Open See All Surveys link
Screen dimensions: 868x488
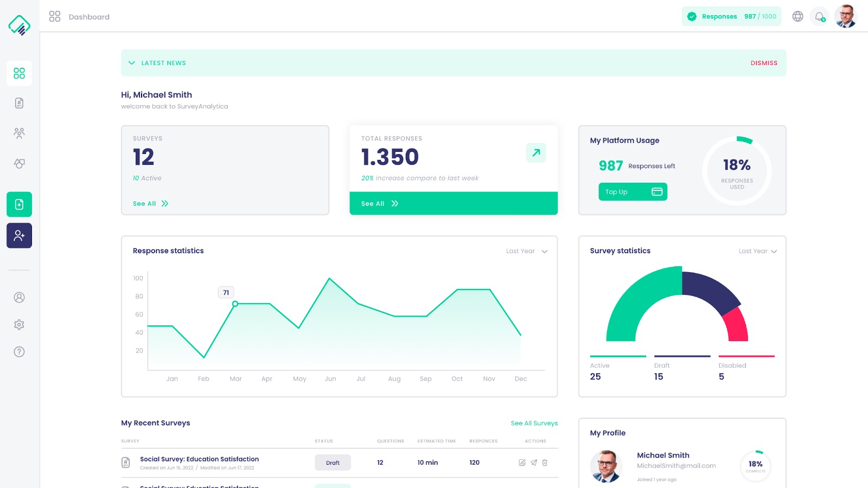pos(534,423)
